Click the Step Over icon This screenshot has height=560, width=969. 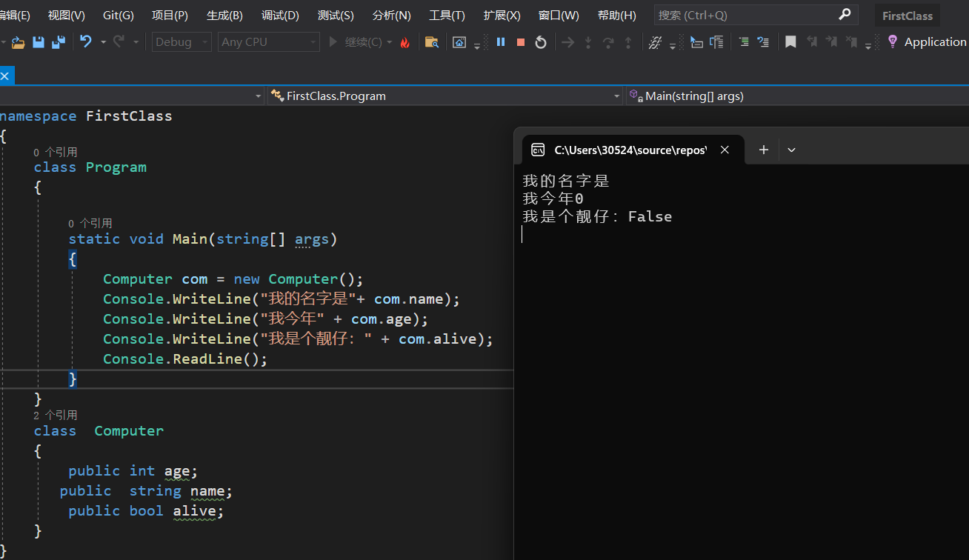608,42
